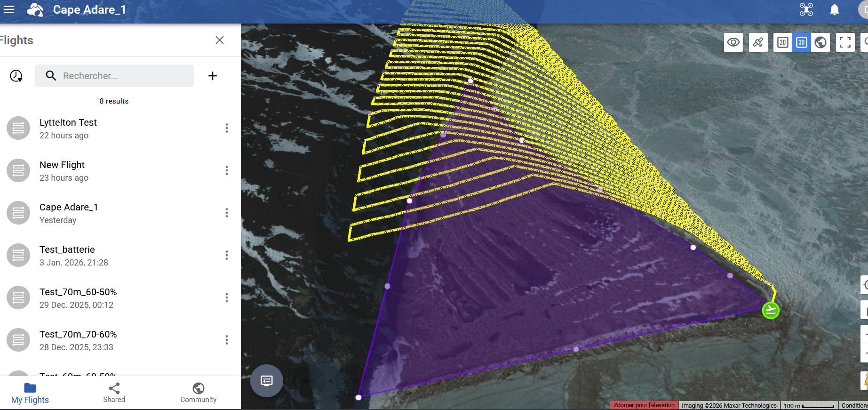Screen dimensions: 868x410
Task: Click the satellite tool icon
Action: coord(758,42)
